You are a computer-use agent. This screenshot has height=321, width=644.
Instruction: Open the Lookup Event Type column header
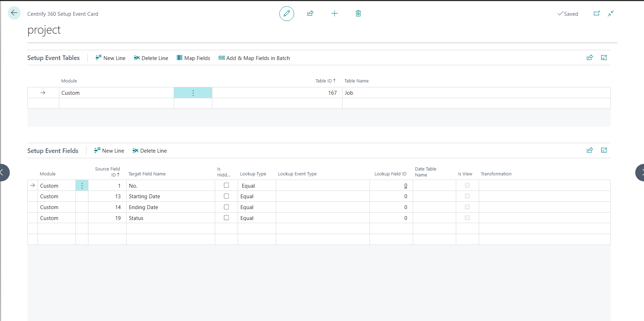297,174
